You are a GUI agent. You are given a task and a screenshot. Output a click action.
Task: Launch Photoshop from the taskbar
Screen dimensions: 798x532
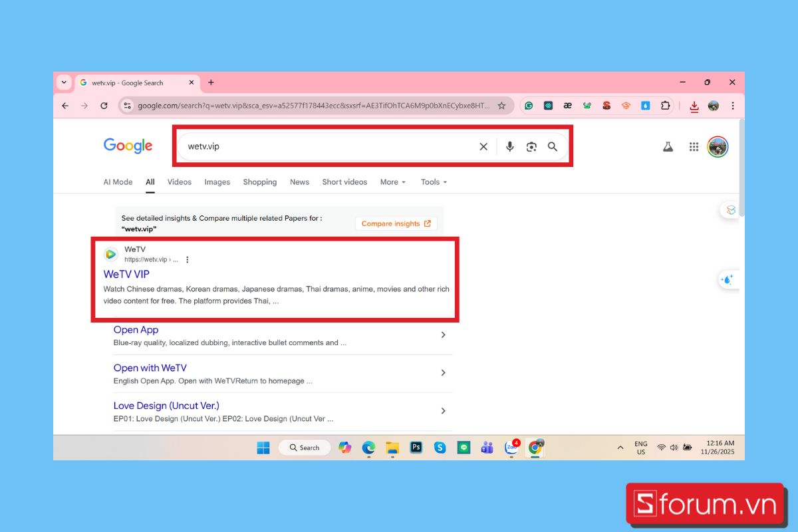click(x=416, y=448)
